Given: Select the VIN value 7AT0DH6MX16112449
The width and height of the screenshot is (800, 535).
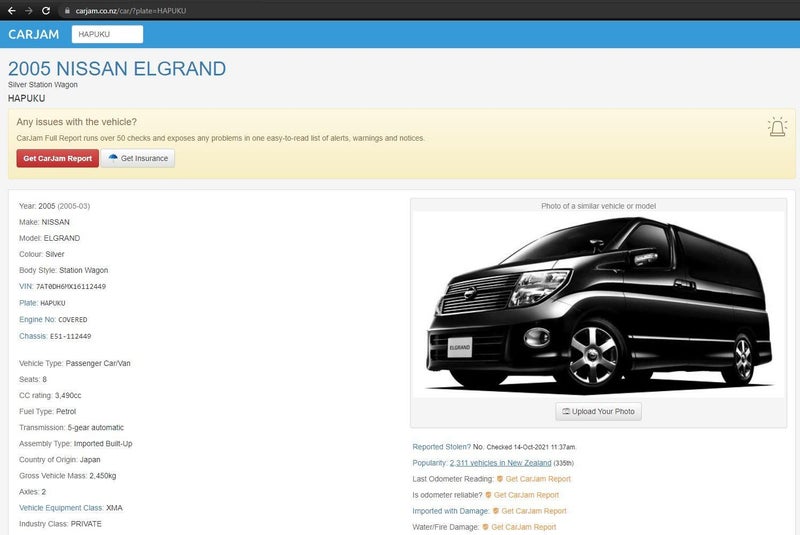Looking at the screenshot, I should 71,287.
